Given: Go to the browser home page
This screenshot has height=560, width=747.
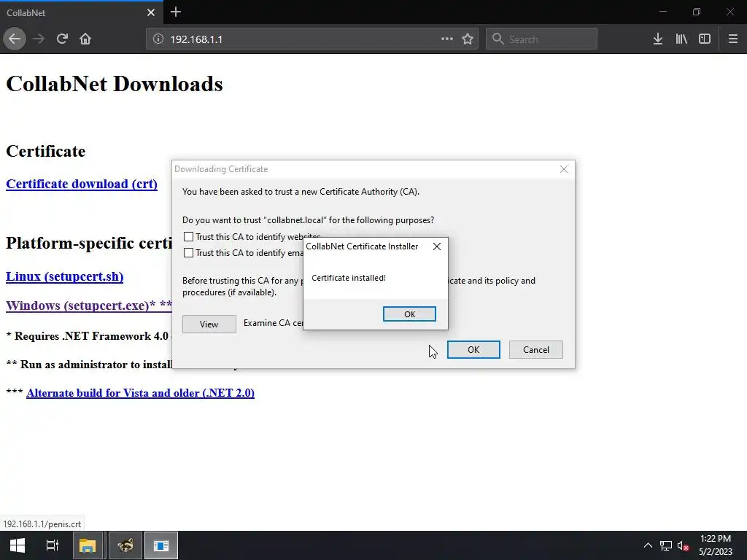Looking at the screenshot, I should click(85, 39).
